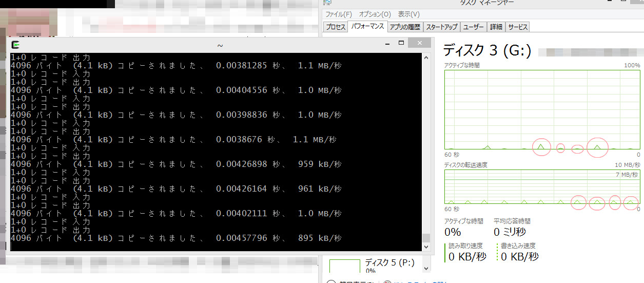Screen dimensions: 644x283
Task: Close the terminal window
Action: pyautogui.click(x=420, y=43)
